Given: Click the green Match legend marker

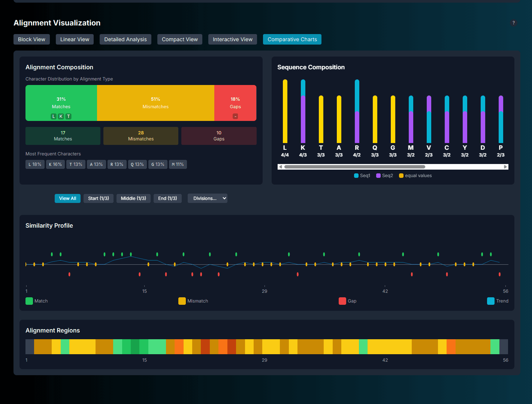Looking at the screenshot, I should [29, 301].
